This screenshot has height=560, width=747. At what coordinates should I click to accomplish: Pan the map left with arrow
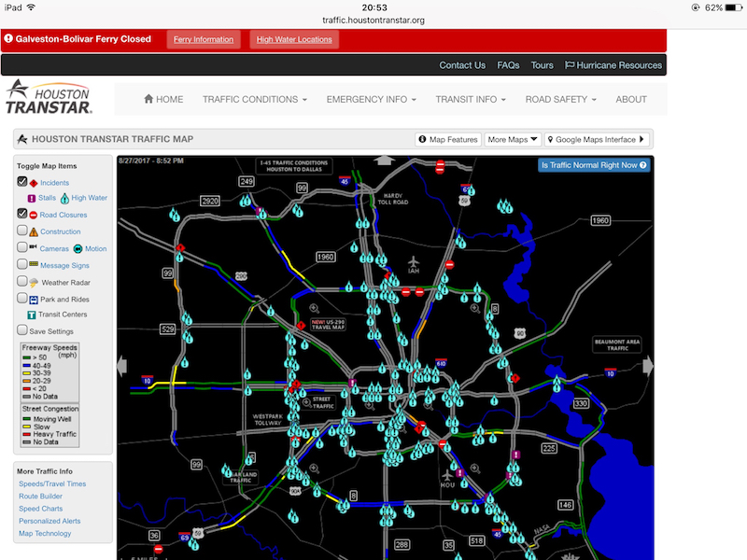(x=122, y=366)
